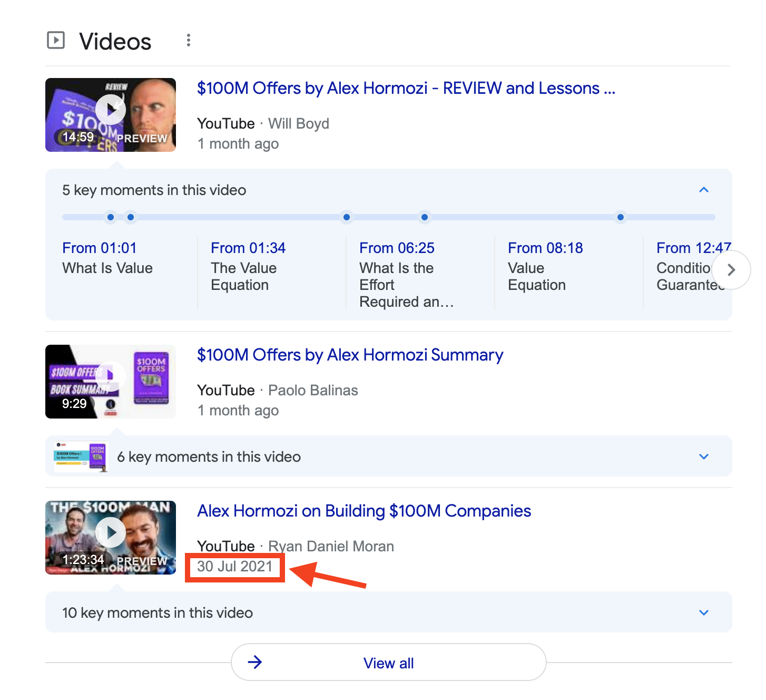Expand the 10 key moments panel
Screen dimensions: 766x700
(704, 612)
